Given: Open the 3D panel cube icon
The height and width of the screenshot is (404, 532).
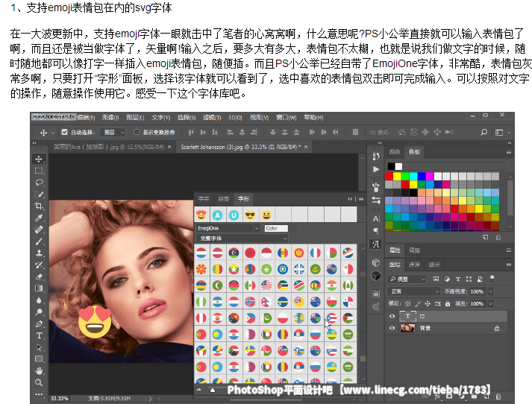Looking at the screenshot, I should click(375, 262).
